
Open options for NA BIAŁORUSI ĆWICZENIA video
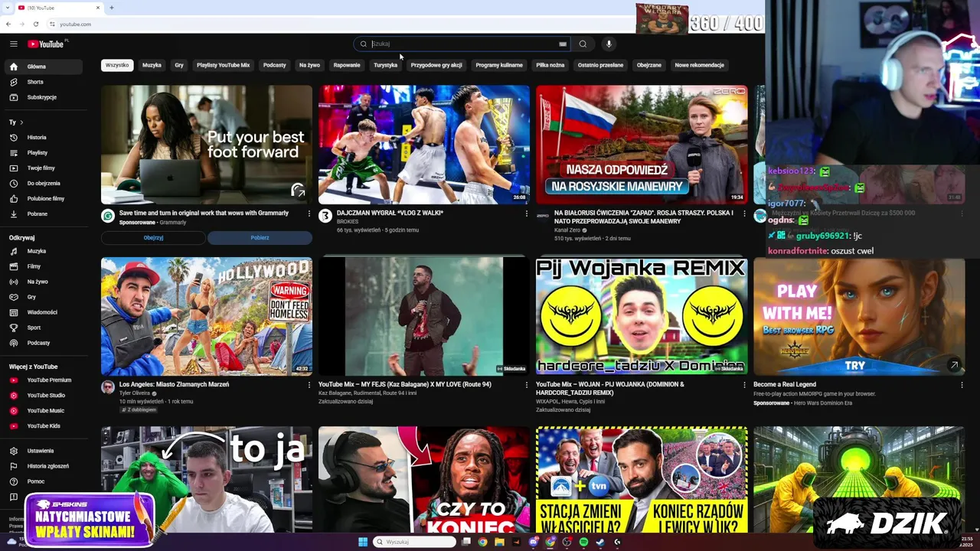pos(744,214)
